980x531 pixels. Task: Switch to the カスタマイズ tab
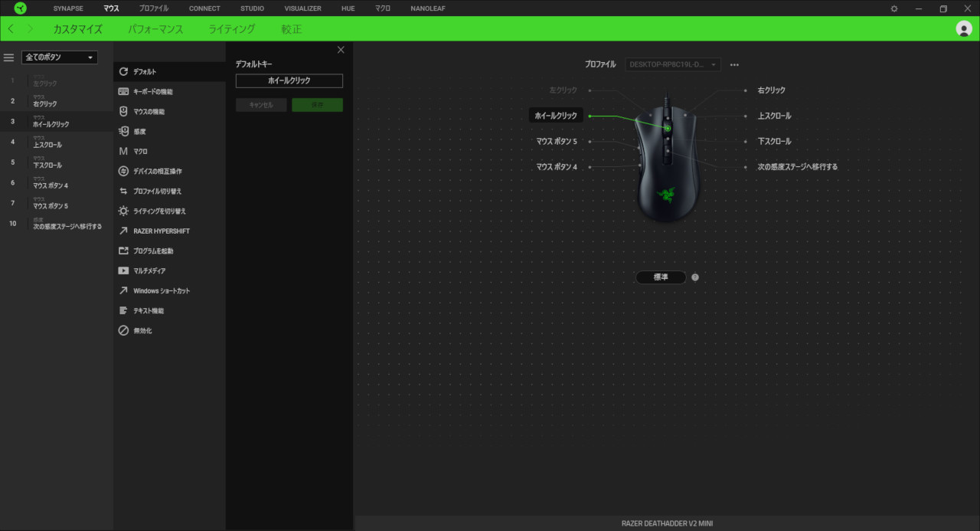pos(77,29)
